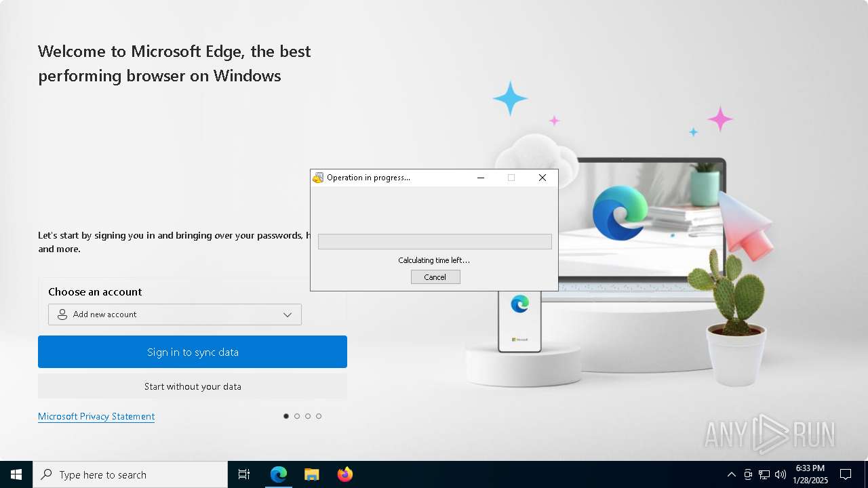Click 'Calculating time left...' text
Image resolution: width=868 pixels, height=488 pixels.
pyautogui.click(x=434, y=260)
